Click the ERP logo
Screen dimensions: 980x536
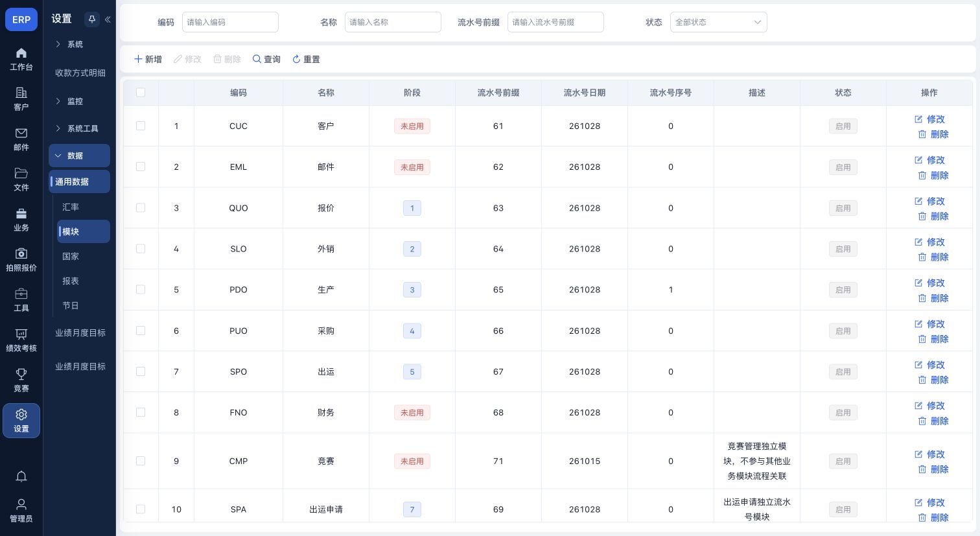pyautogui.click(x=21, y=19)
